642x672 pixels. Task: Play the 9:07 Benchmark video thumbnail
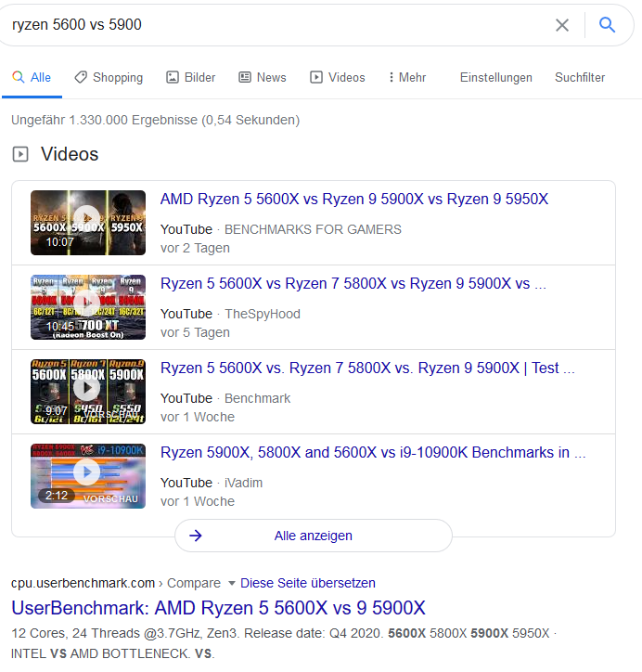88,392
